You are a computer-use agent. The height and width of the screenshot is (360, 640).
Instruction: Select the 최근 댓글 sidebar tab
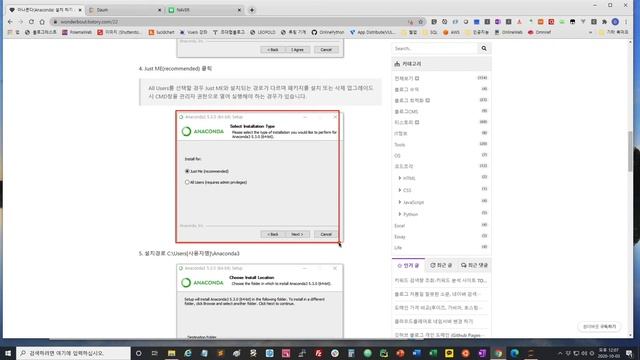(x=474, y=265)
